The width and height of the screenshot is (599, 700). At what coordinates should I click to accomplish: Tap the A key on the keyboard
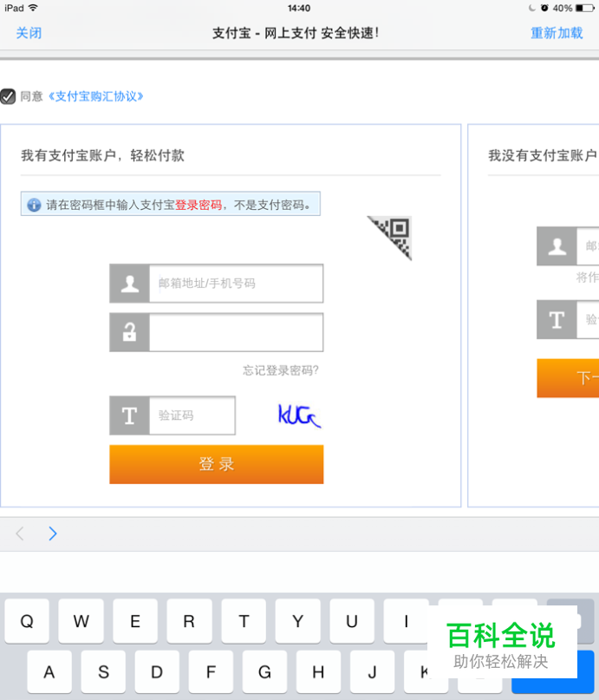pos(49,672)
